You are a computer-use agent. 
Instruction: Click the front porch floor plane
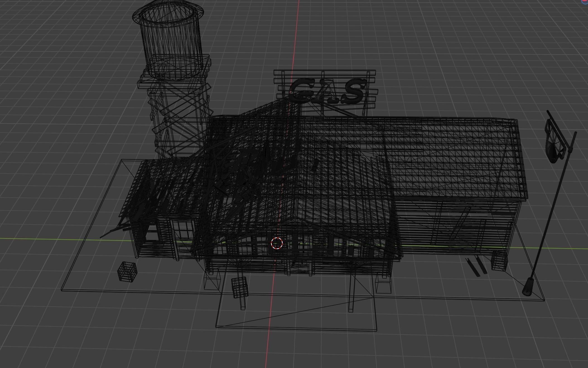click(296, 312)
